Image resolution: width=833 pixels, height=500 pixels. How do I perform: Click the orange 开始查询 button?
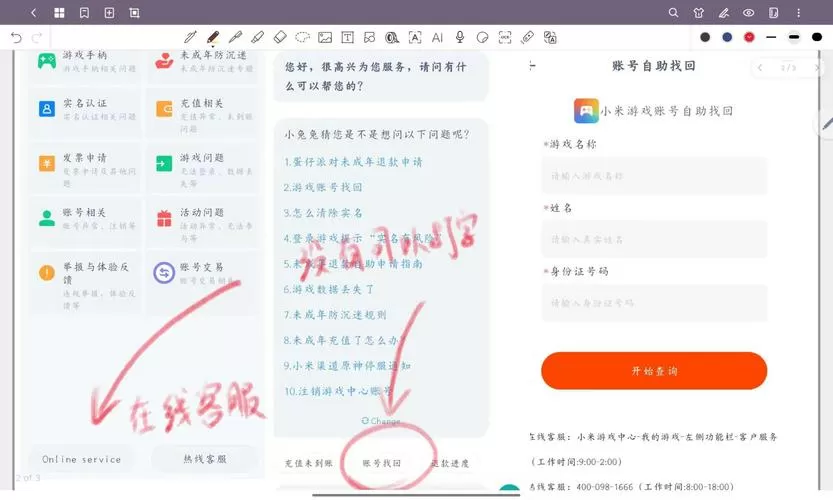pyautogui.click(x=654, y=370)
